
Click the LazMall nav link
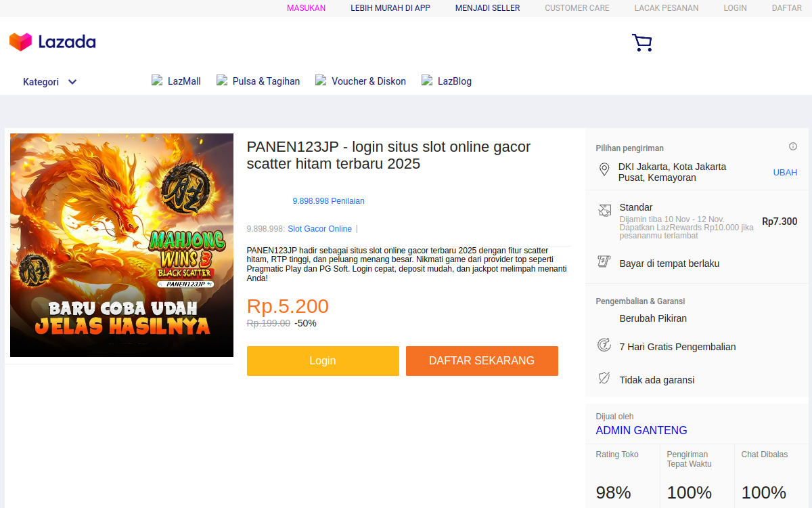[x=176, y=81]
